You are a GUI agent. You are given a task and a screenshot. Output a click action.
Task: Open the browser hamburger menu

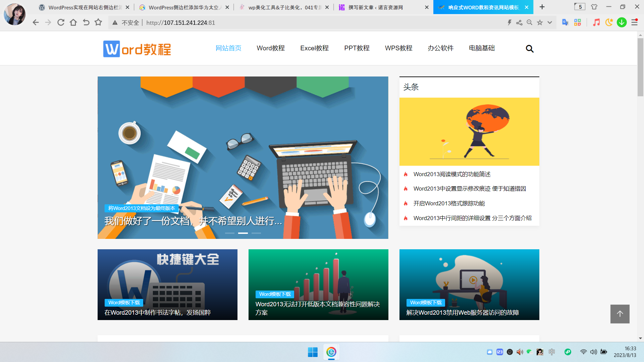(x=634, y=22)
